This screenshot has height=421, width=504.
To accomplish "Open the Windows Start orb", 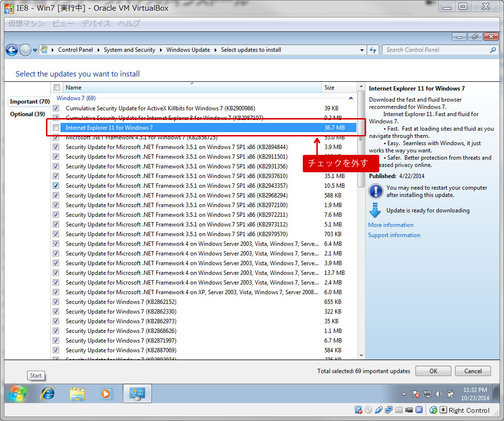I will coord(17,393).
